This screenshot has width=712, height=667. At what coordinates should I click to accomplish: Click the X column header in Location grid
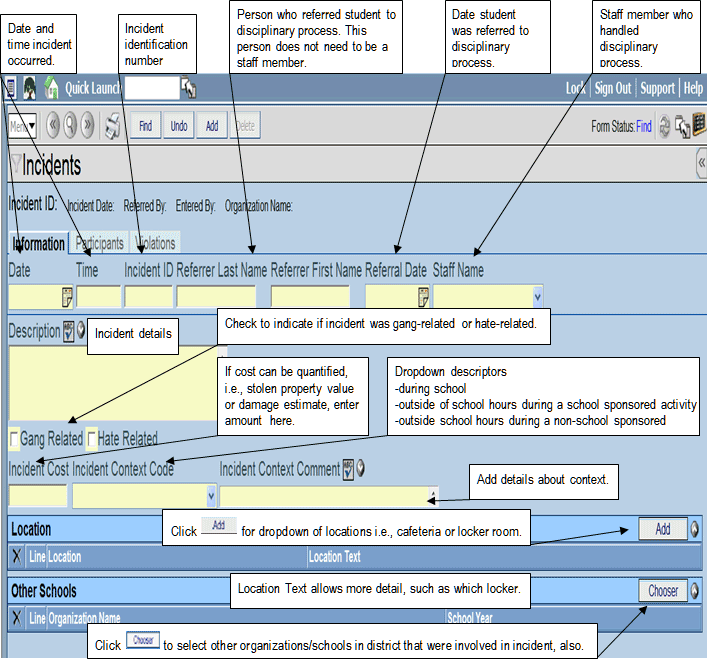point(17,556)
